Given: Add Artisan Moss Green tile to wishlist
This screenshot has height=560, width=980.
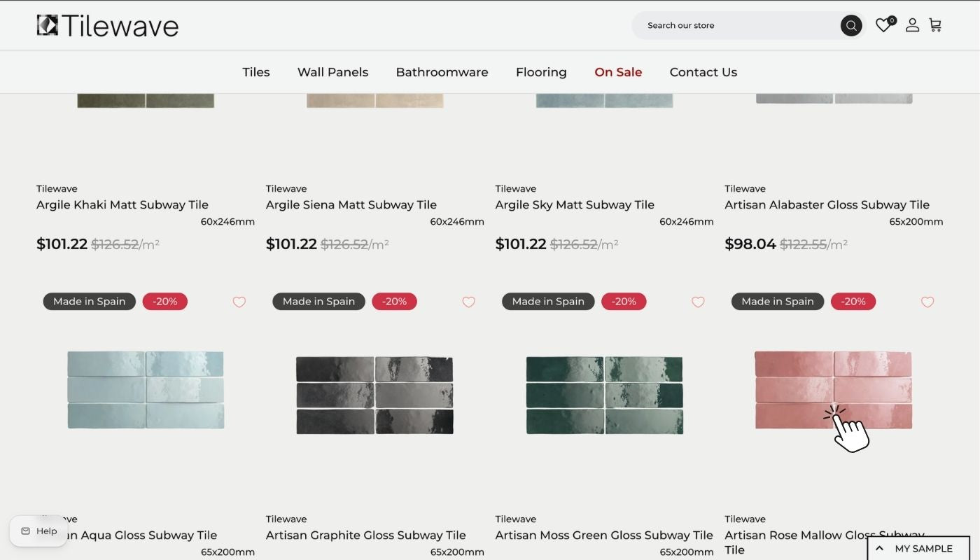Looking at the screenshot, I should pyautogui.click(x=698, y=302).
